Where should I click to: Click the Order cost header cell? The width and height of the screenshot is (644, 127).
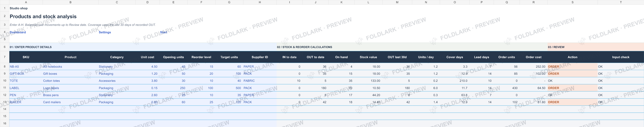533,57
